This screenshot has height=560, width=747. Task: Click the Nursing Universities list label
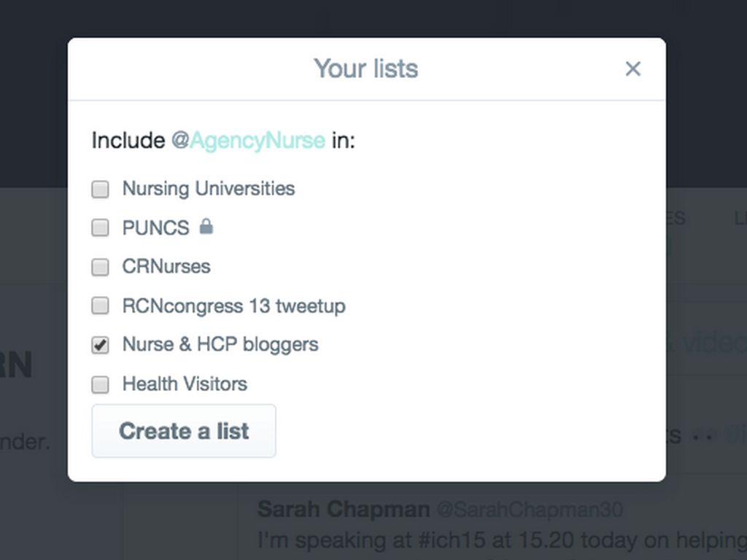(x=209, y=189)
